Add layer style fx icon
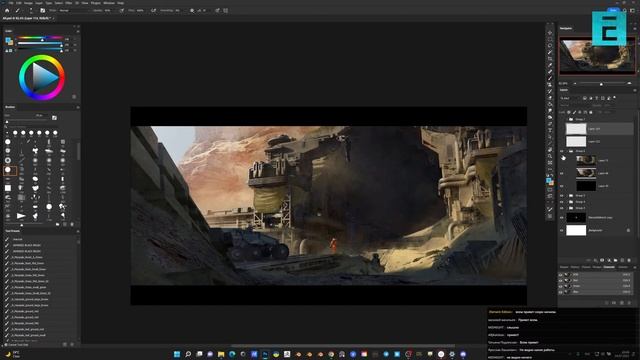The height and width of the screenshot is (360, 640). (x=596, y=260)
